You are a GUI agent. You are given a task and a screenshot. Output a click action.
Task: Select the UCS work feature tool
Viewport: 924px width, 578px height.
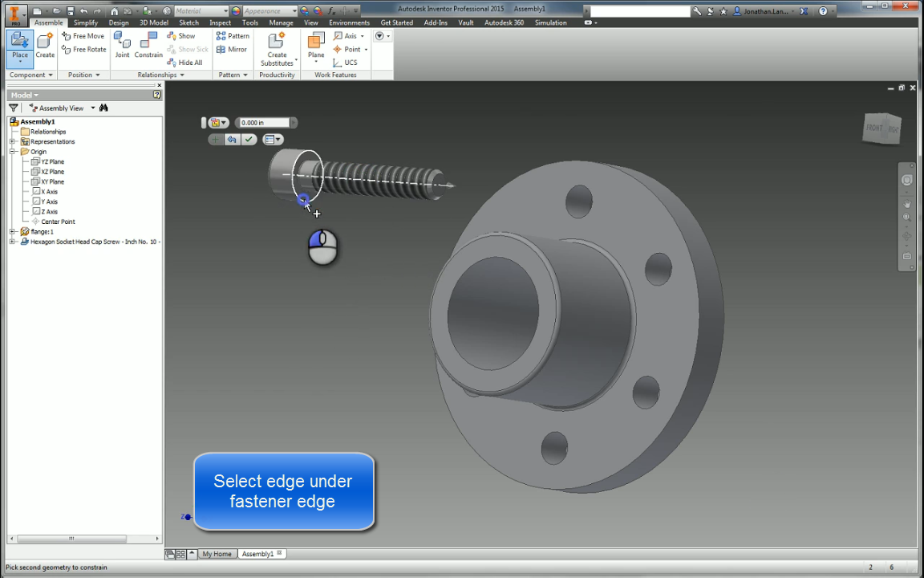tap(347, 63)
